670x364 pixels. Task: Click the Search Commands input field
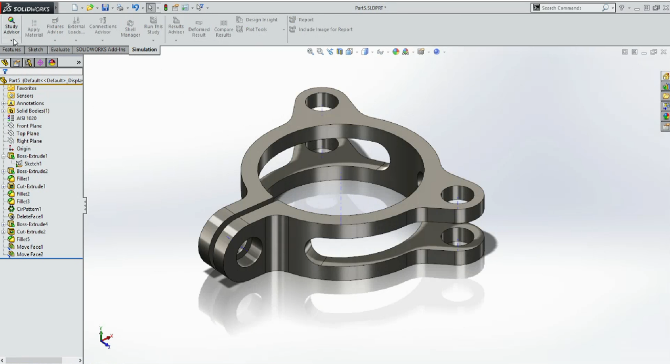point(570,8)
